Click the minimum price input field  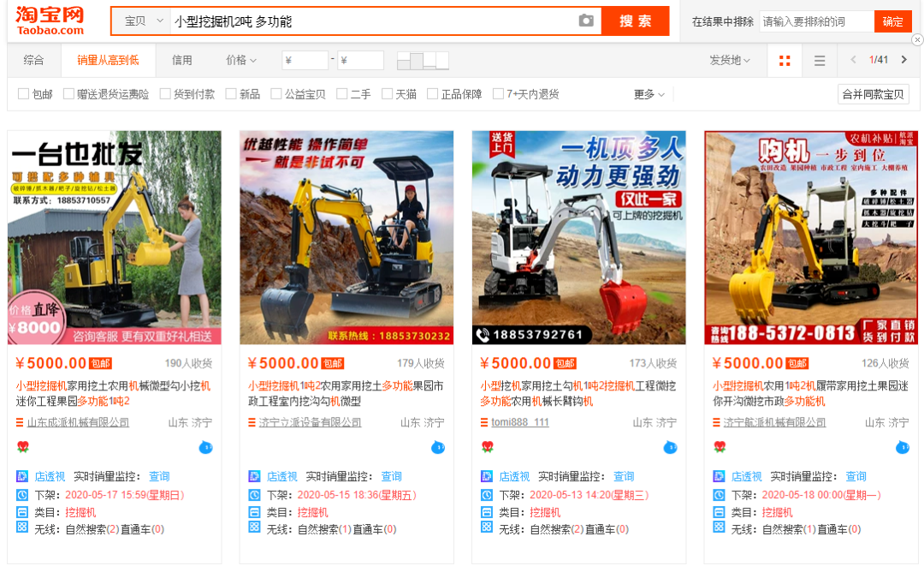[x=305, y=60]
